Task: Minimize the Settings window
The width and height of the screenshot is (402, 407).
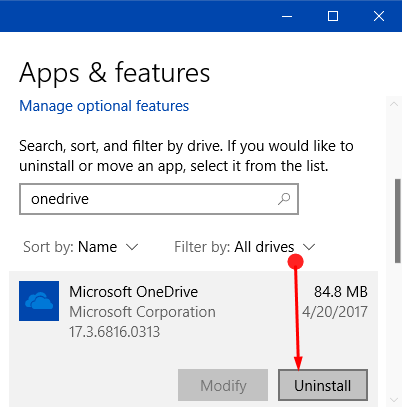Action: pyautogui.click(x=287, y=16)
